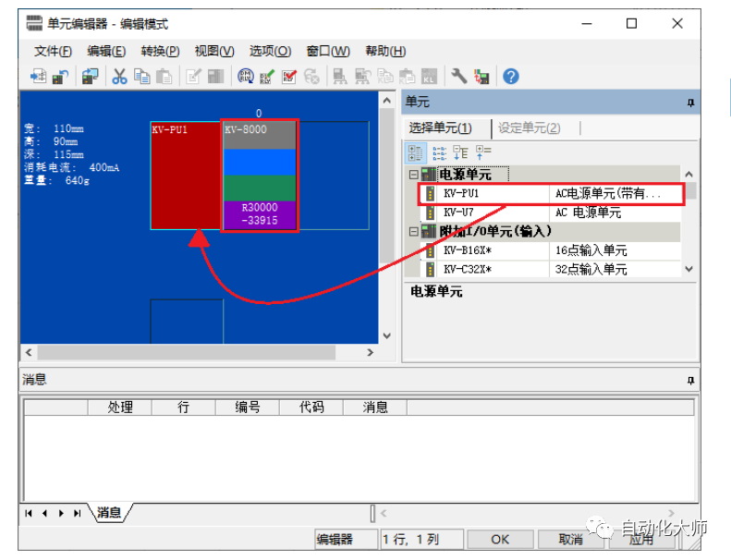Click the left arrow of layout horizontal scrollbar
This screenshot has width=731, height=560.
tap(29, 352)
